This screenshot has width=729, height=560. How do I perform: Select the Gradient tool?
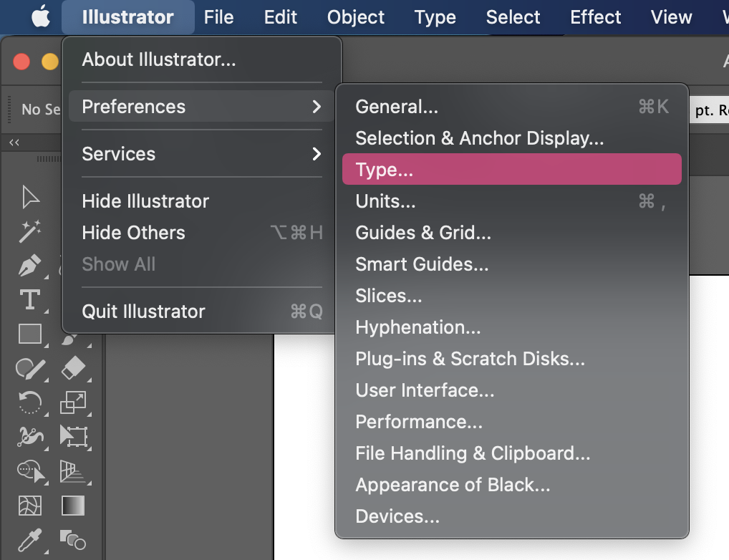click(x=73, y=506)
